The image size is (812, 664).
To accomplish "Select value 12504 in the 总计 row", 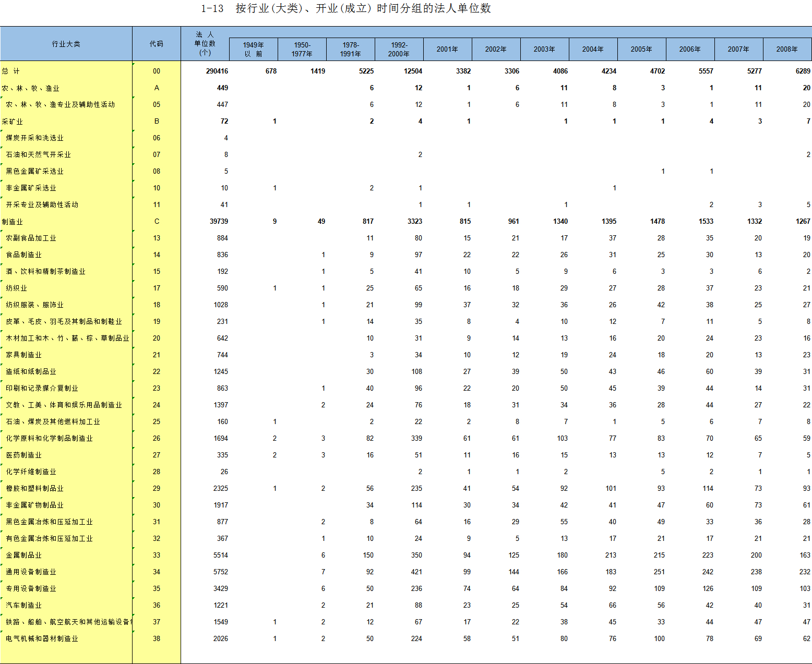I will [413, 71].
